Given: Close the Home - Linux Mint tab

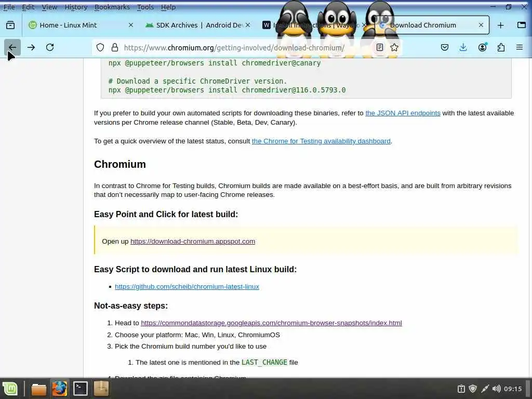Looking at the screenshot, I should 131,25.
